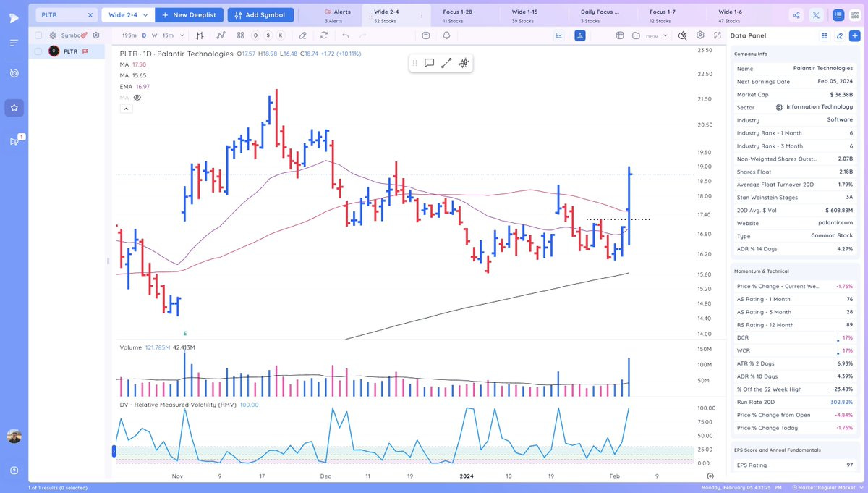Viewport: 868px width, 493px height.
Task: Open the chart settings gear icon
Action: click(x=700, y=35)
